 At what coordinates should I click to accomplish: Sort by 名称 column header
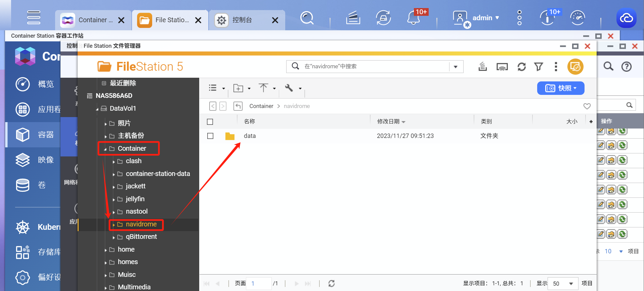(250, 121)
